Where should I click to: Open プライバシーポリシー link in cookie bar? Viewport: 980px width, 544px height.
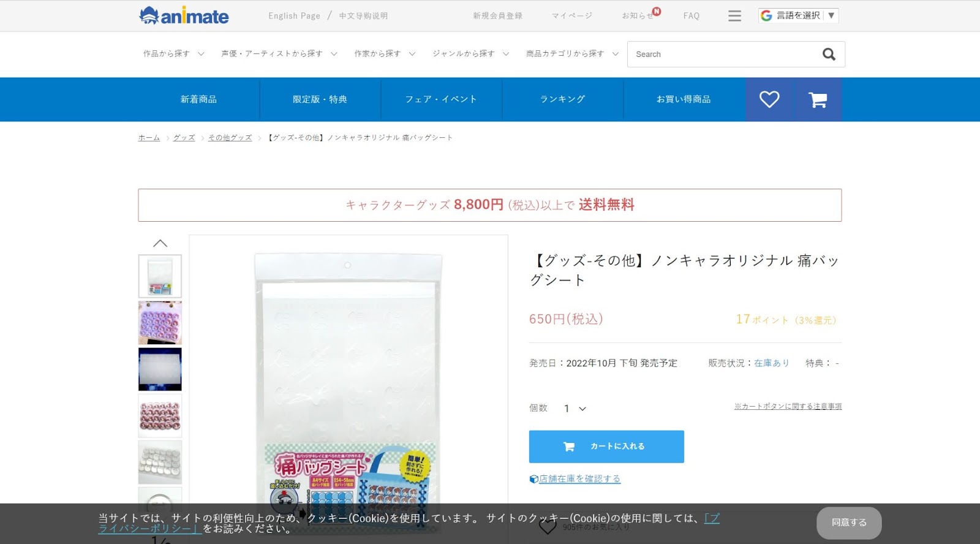click(150, 529)
